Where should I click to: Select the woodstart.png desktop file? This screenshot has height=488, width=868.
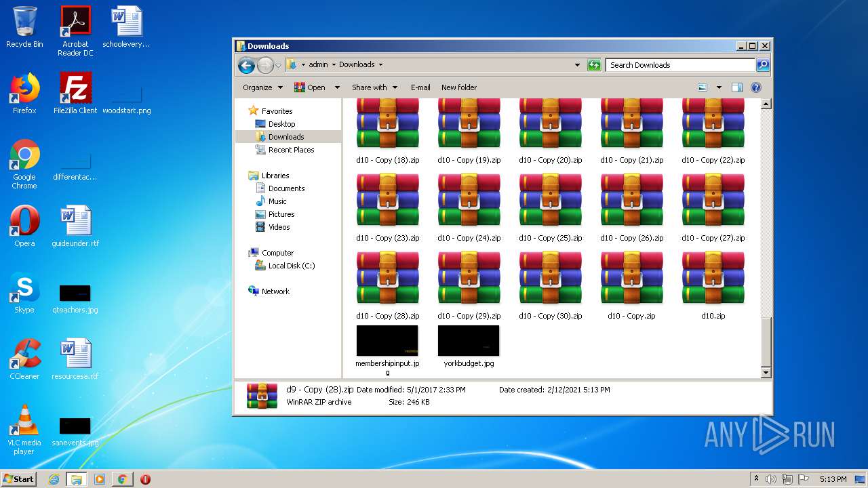126,98
